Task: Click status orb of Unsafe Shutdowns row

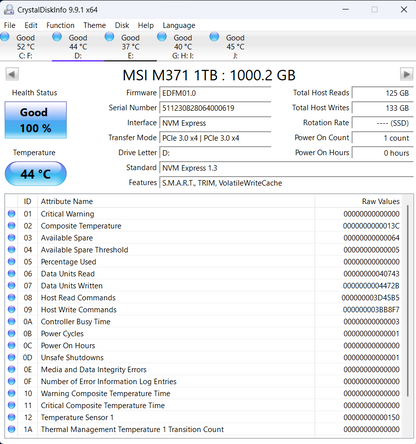Action: tap(12, 357)
